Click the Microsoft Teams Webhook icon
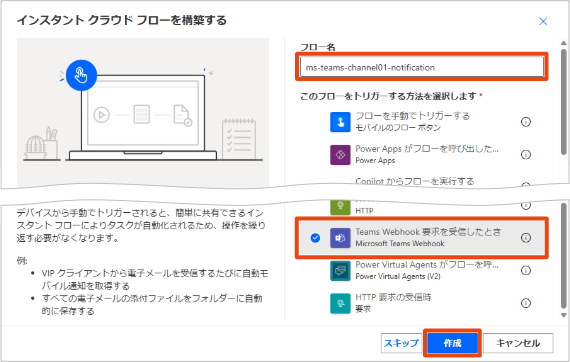 click(340, 238)
